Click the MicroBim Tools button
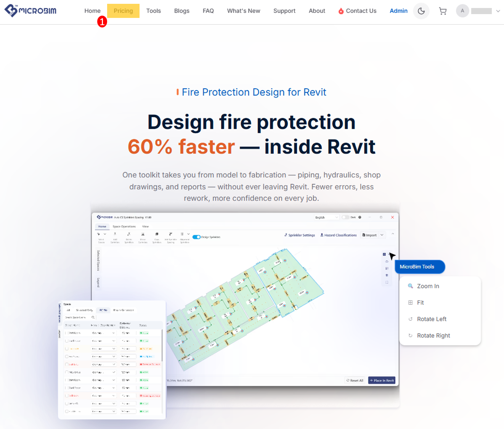The height and width of the screenshot is (429, 504). [x=420, y=267]
